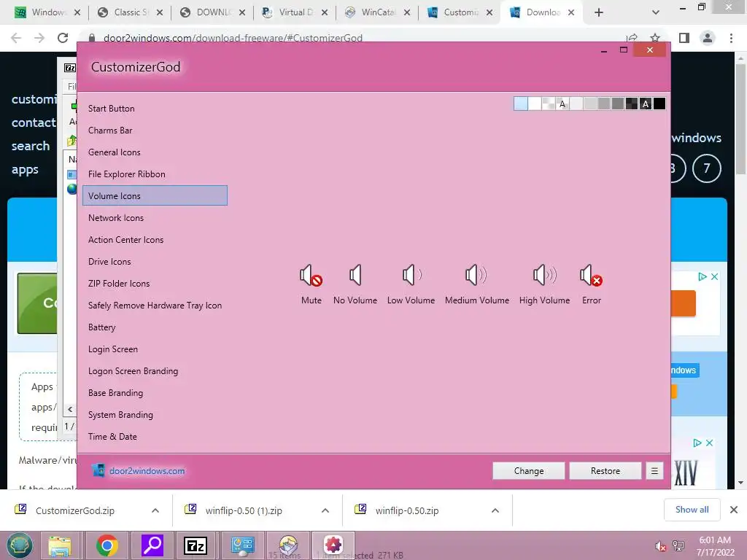The width and height of the screenshot is (747, 560).
Task: Click the muted volume tray icon
Action: [659, 545]
